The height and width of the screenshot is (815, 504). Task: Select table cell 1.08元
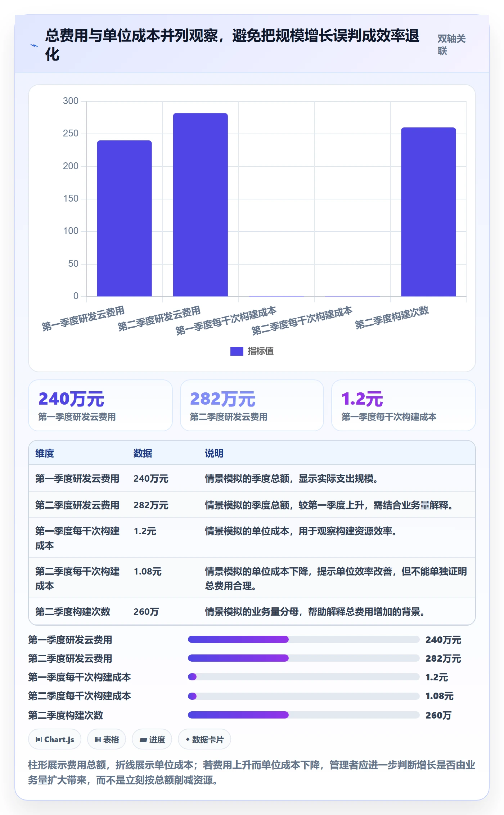coord(148,571)
